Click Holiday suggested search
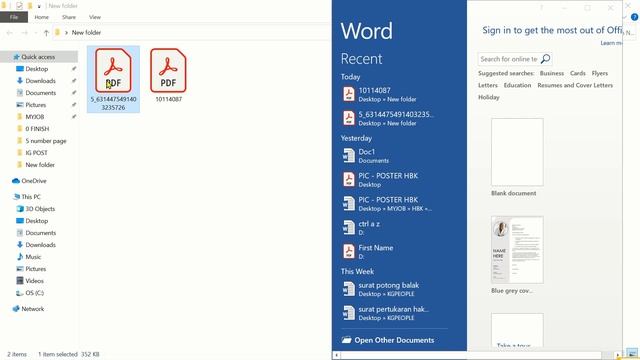 (x=489, y=97)
